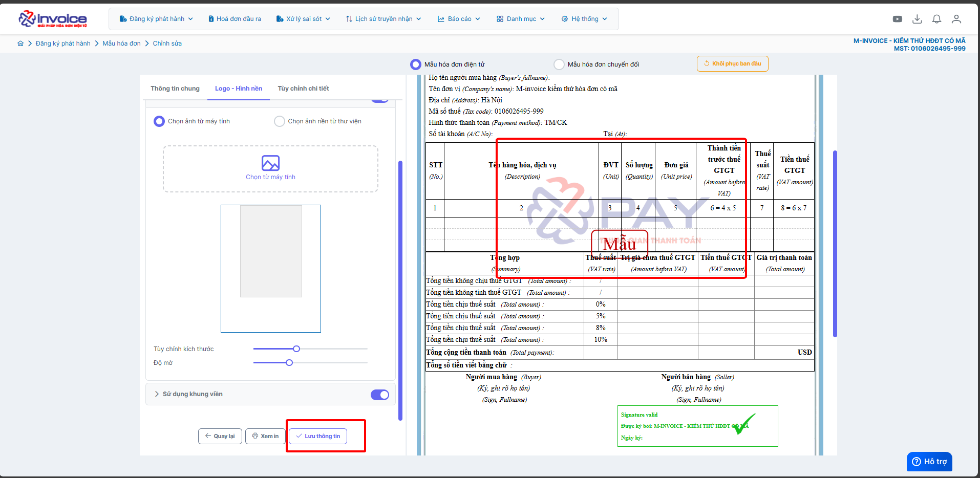Click the Tổng số tiền viết bằng chữ row
Screen dimensions: 980x478
pyautogui.click(x=620, y=365)
